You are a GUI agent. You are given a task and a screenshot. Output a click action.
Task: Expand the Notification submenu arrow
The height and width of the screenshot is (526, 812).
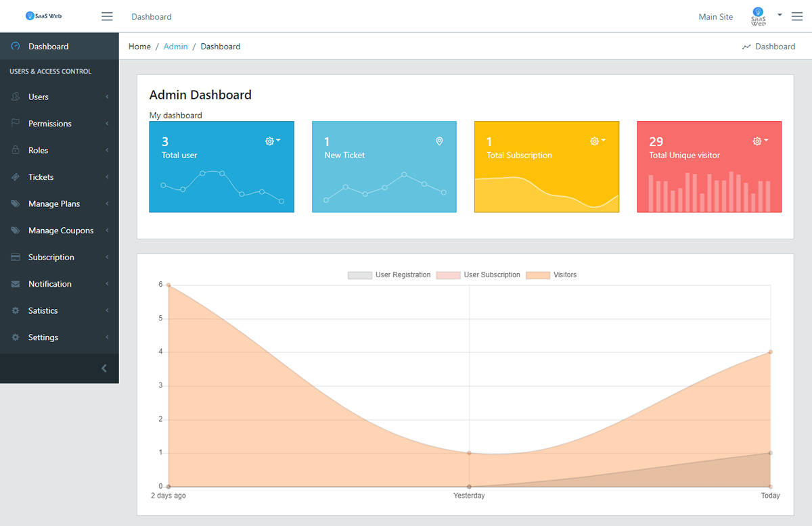point(107,284)
